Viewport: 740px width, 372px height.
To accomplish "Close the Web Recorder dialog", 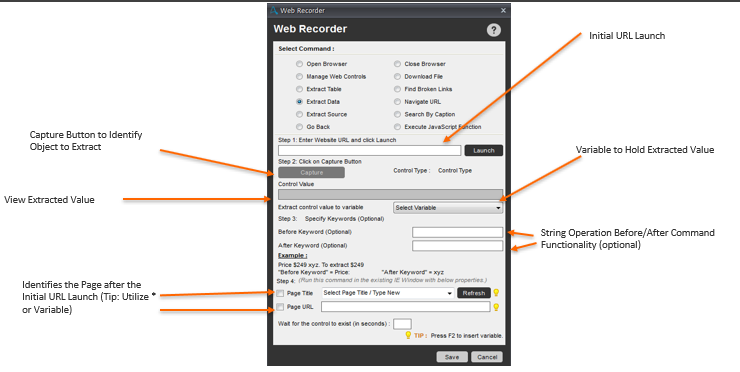I will (x=503, y=10).
